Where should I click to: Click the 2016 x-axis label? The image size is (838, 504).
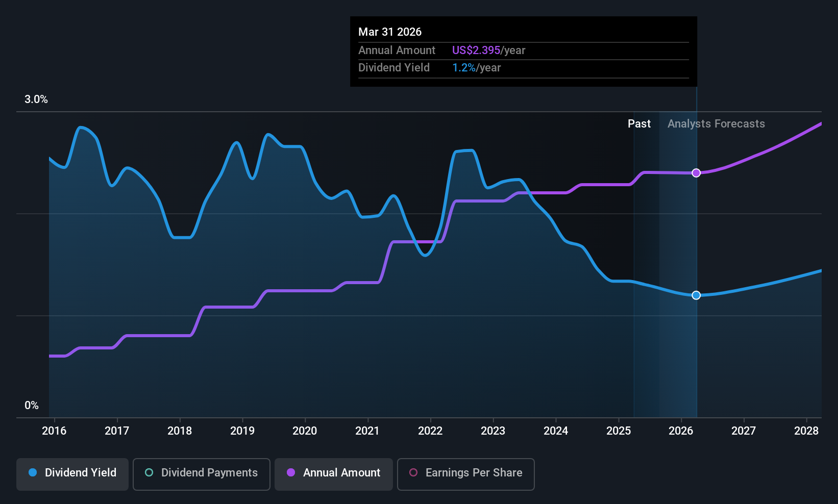coord(54,431)
